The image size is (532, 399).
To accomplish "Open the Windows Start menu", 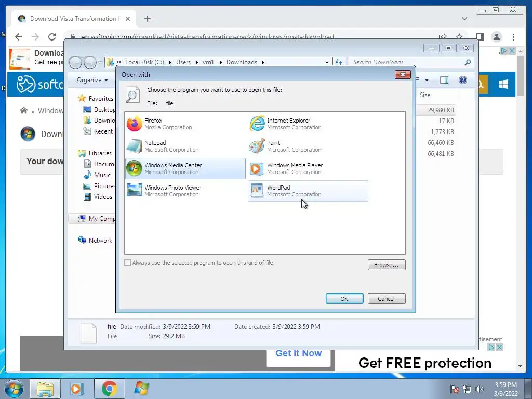I will tap(14, 389).
